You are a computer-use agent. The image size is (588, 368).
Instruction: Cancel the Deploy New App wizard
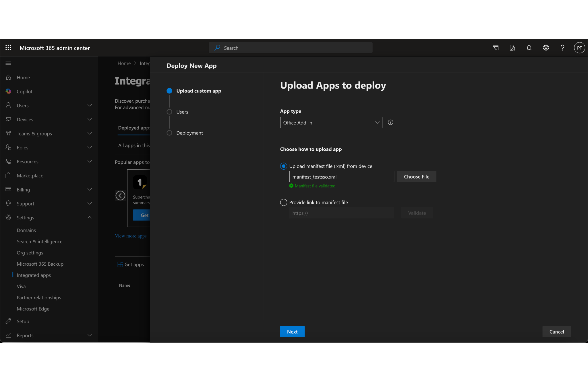pos(557,332)
